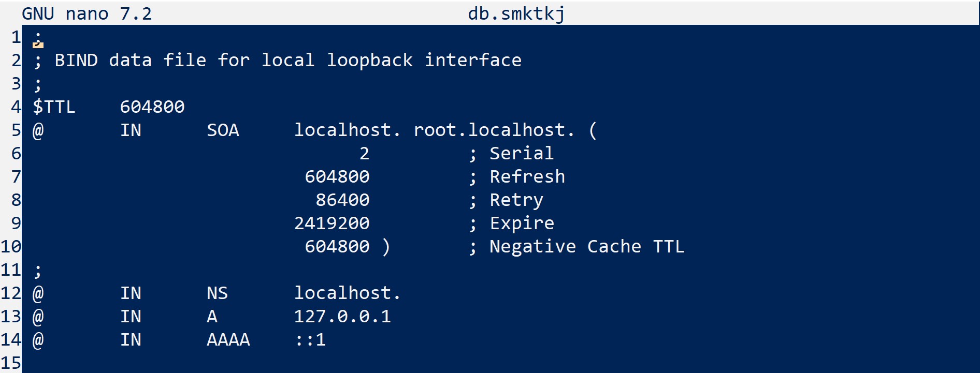
Task: Click the 604800 value after $TTL
Action: point(152,107)
